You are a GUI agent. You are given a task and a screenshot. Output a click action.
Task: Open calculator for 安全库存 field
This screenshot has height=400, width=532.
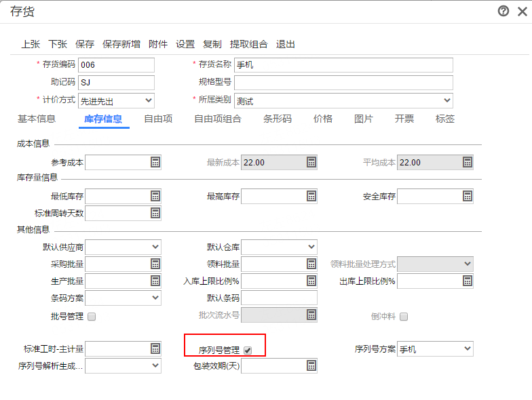coord(468,196)
